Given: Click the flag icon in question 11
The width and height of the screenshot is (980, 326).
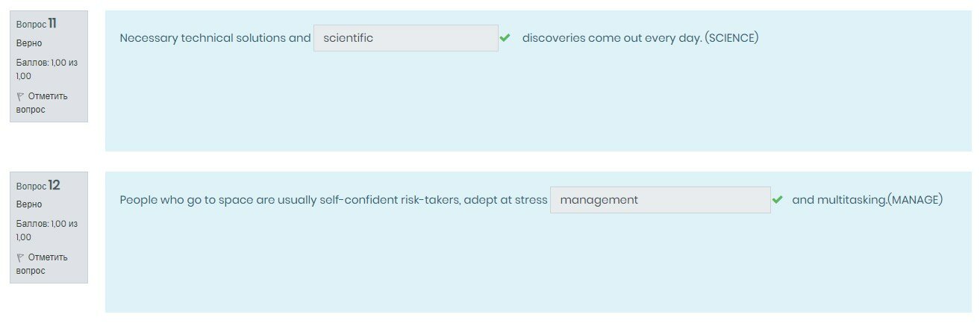Looking at the screenshot, I should pyautogui.click(x=20, y=96).
